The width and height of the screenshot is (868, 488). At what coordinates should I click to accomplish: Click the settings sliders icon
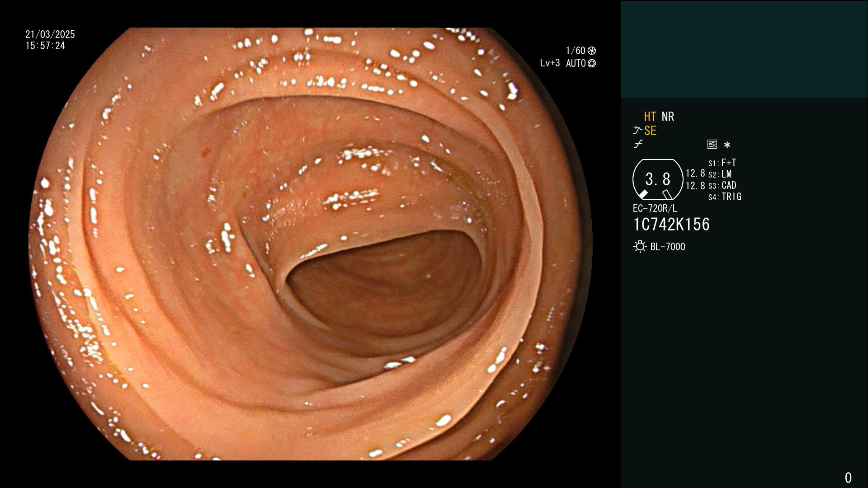coord(712,144)
